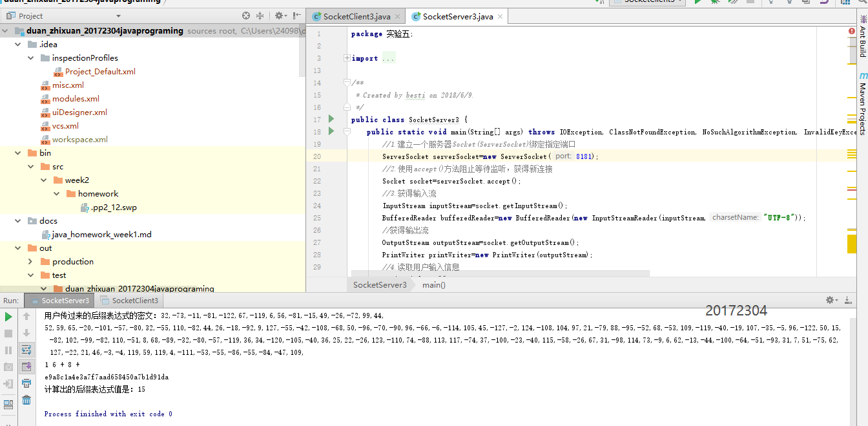Select the SocketServer3 run tab
The width and height of the screenshot is (868, 426).
(x=59, y=301)
